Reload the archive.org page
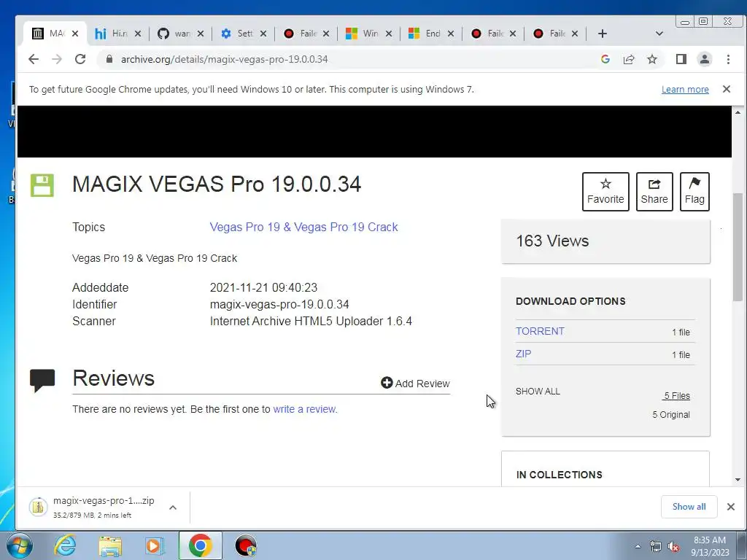This screenshot has height=560, width=747. (80, 59)
